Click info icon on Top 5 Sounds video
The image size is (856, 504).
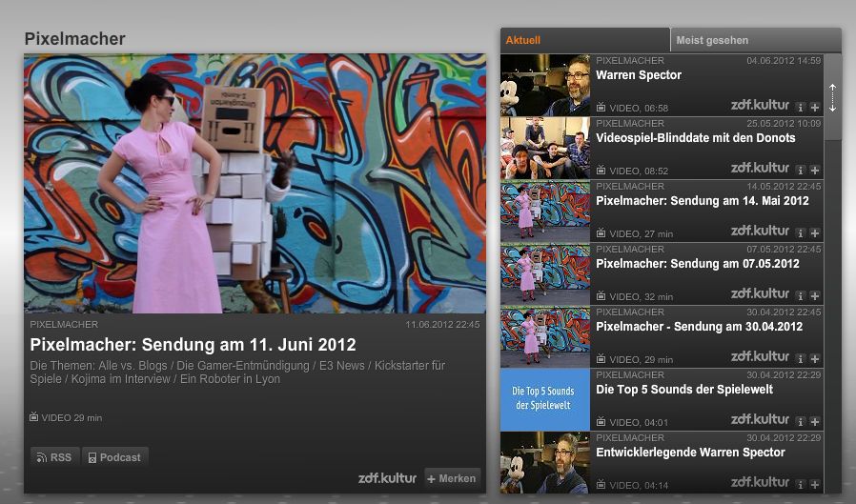coord(801,421)
